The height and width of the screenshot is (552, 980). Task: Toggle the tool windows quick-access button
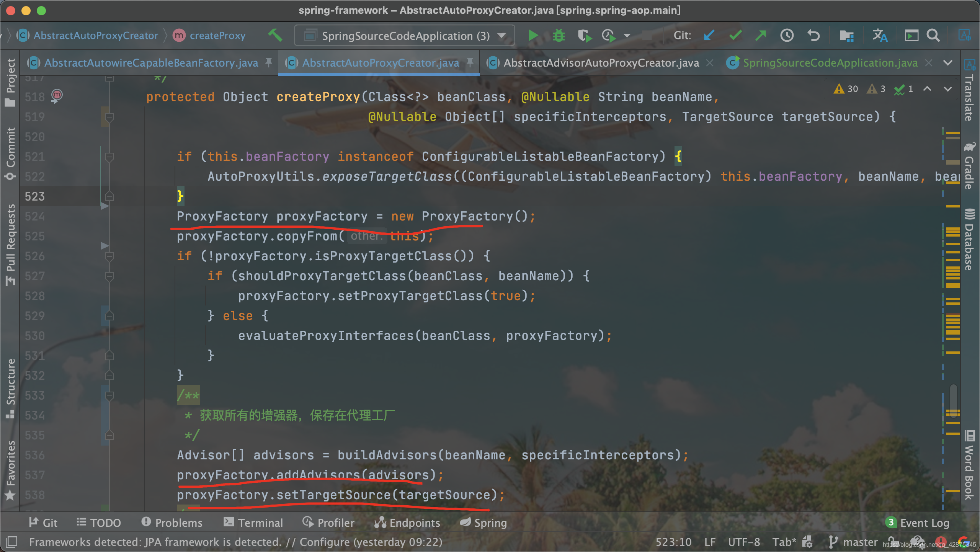[11, 542]
